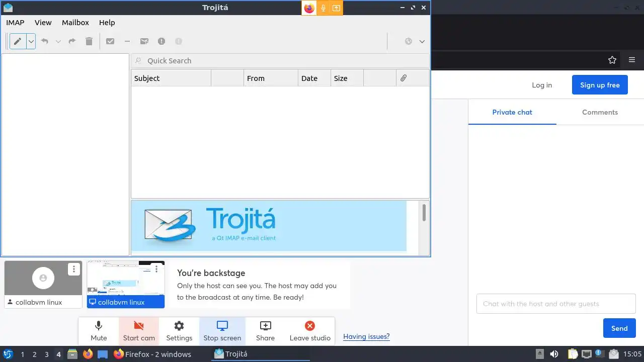Viewport: 644px width, 362px height.
Task: Switch to virtual desktop 3
Action: 46,354
